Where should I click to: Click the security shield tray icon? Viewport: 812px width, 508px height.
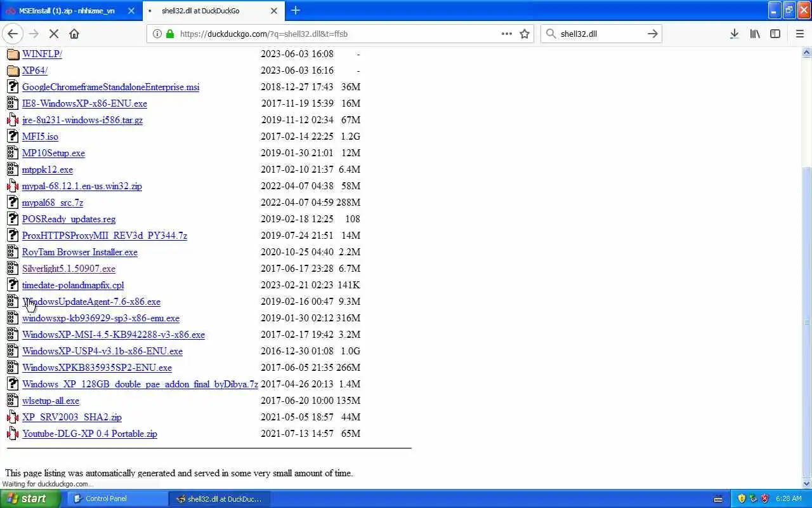tap(742, 498)
